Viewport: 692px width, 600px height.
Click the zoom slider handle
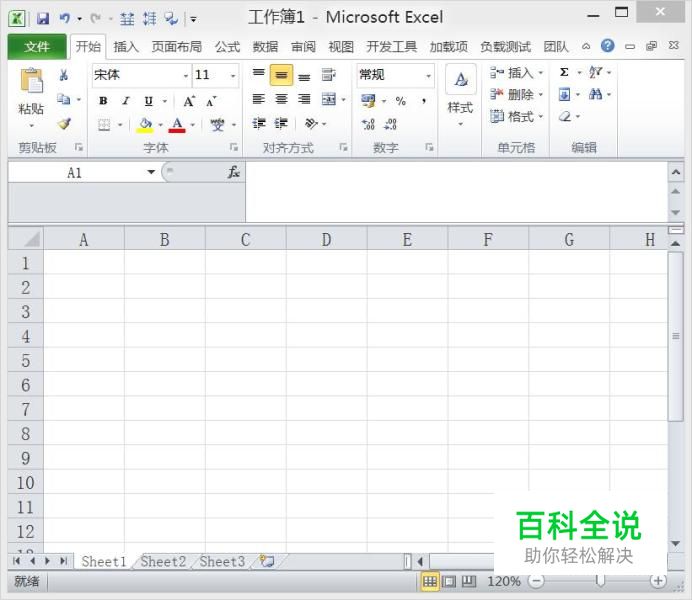pos(600,581)
